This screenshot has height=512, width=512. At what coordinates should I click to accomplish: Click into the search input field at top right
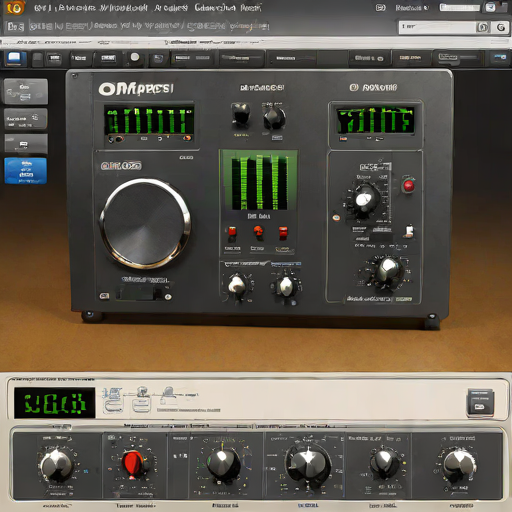click(x=437, y=27)
